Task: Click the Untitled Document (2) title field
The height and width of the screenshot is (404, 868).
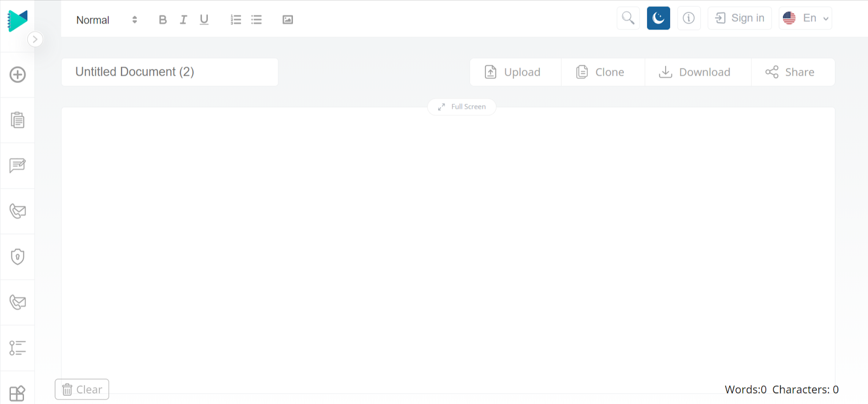Action: click(x=170, y=72)
